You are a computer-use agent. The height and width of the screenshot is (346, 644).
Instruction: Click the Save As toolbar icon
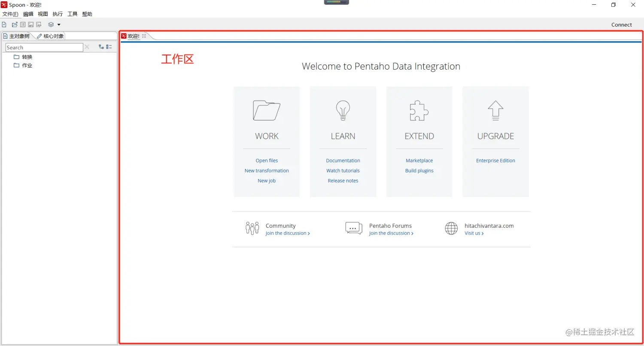point(39,24)
